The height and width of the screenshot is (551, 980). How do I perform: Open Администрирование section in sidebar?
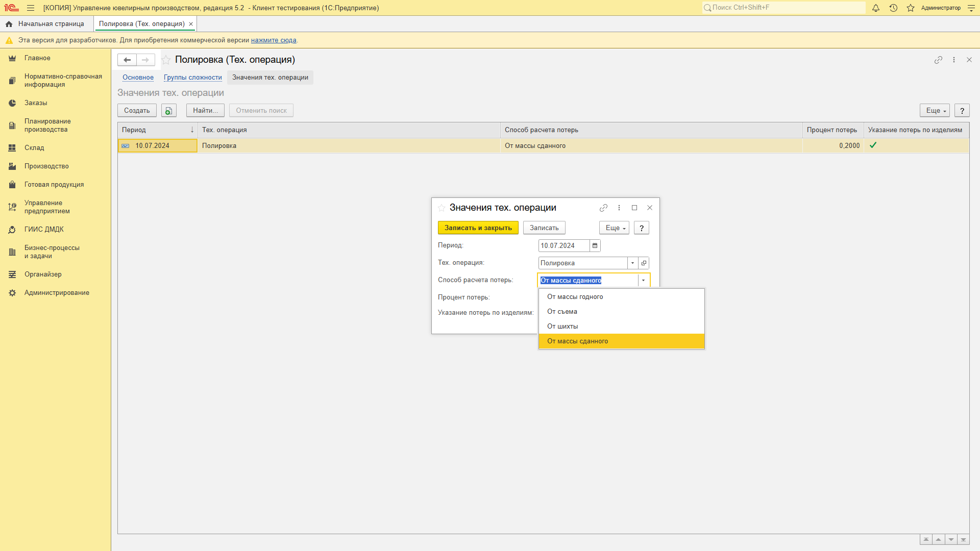click(x=57, y=293)
